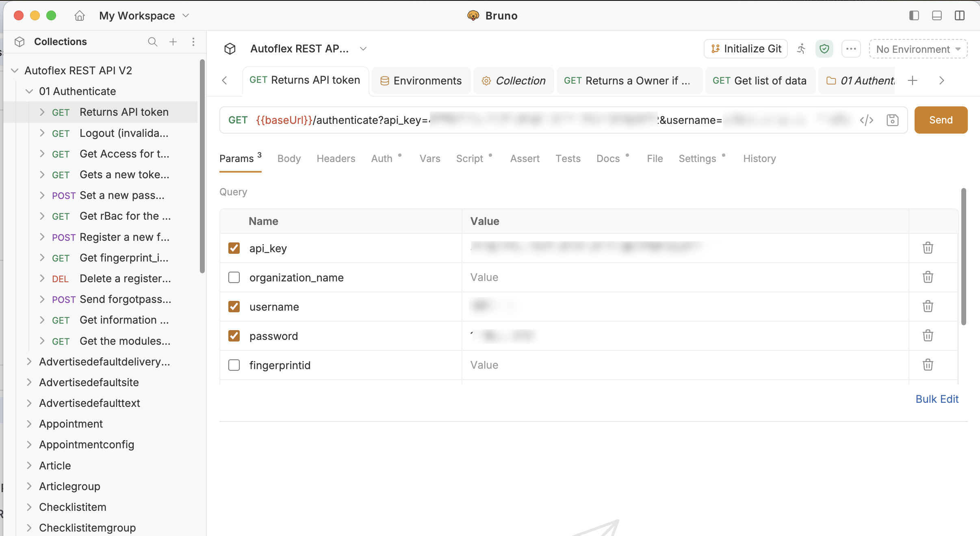Open the My Workspace dropdown
Screen dimensions: 980x536
[144, 16]
